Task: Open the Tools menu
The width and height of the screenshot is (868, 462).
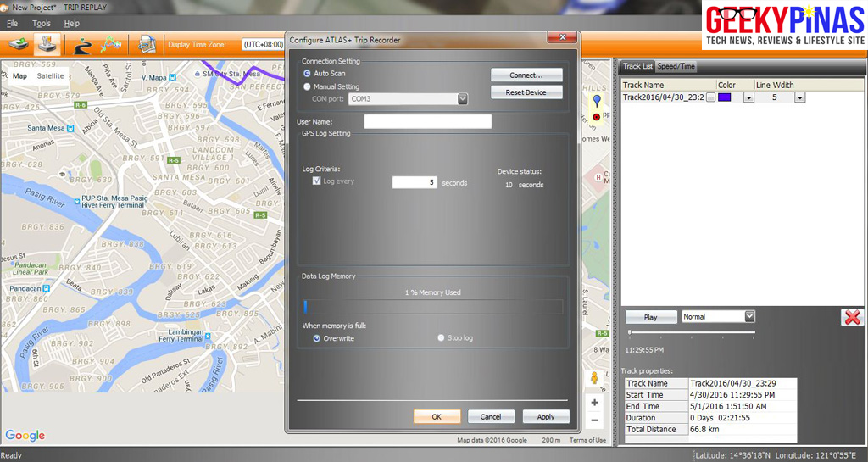Action: (42, 23)
